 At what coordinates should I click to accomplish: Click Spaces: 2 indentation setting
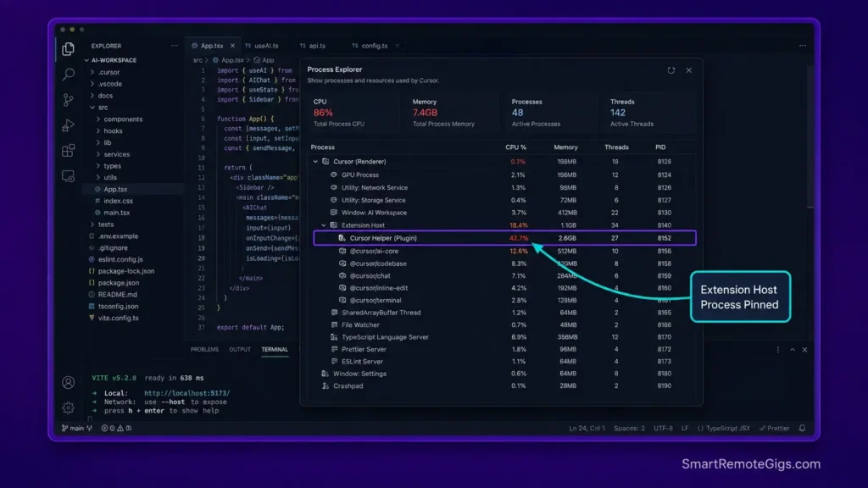629,428
